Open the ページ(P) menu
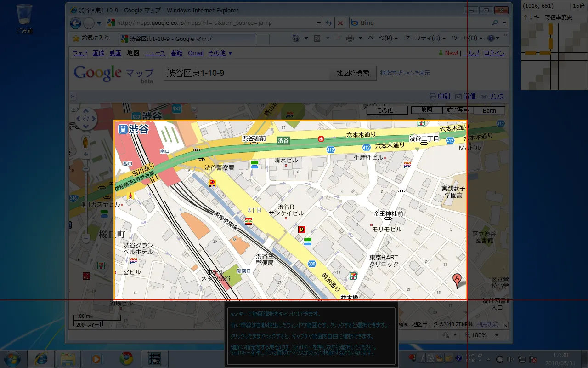Screen dimensions: 588x368 (x=382, y=38)
